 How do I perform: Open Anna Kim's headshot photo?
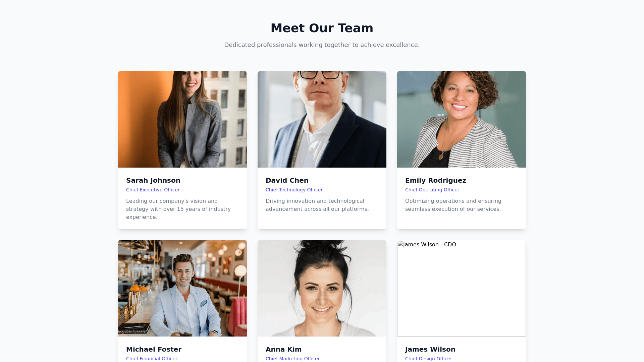pyautogui.click(x=322, y=288)
